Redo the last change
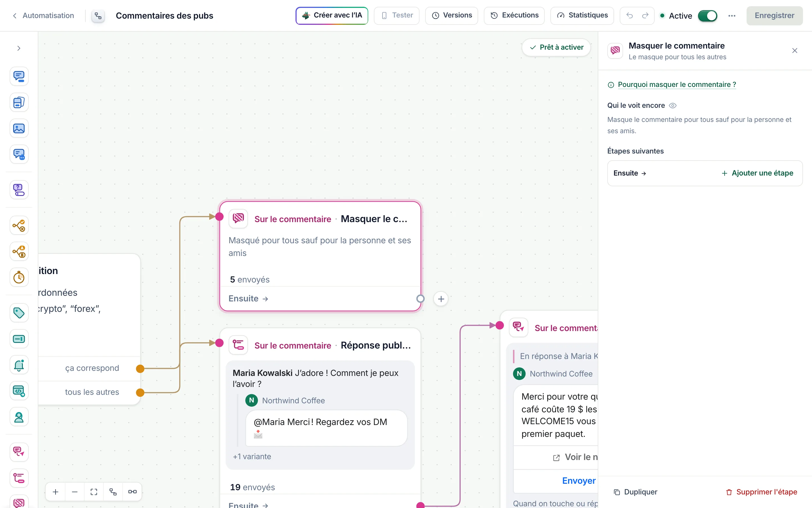Screen dimensions: 812x508 tap(645, 16)
